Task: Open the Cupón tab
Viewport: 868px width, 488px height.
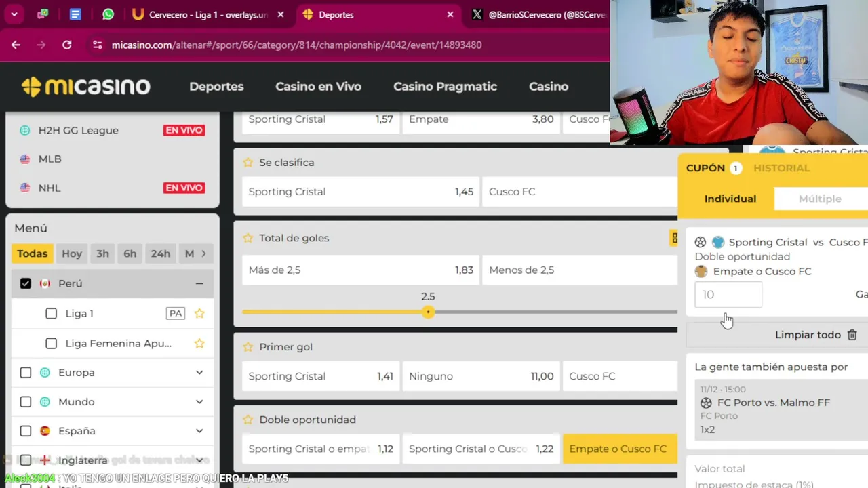Action: pos(713,168)
